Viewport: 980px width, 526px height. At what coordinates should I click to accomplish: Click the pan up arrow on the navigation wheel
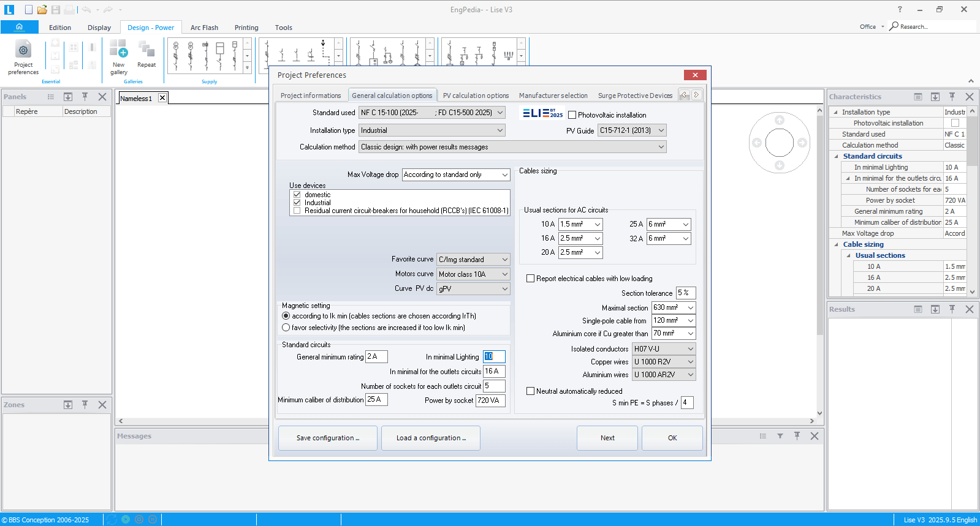click(x=780, y=120)
